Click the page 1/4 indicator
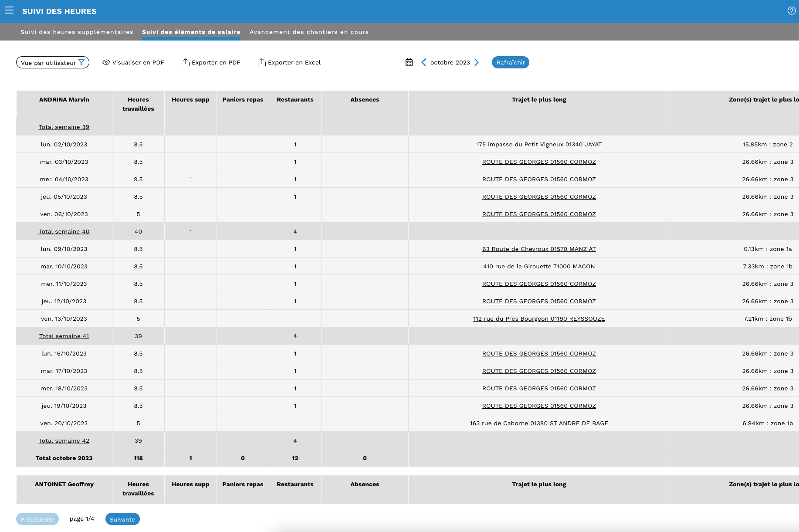The width and height of the screenshot is (799, 532). coord(82,518)
